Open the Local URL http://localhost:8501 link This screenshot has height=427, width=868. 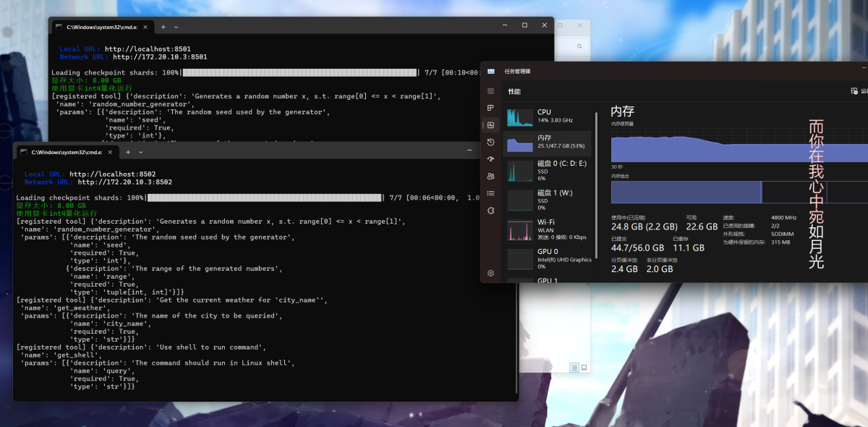[148, 49]
